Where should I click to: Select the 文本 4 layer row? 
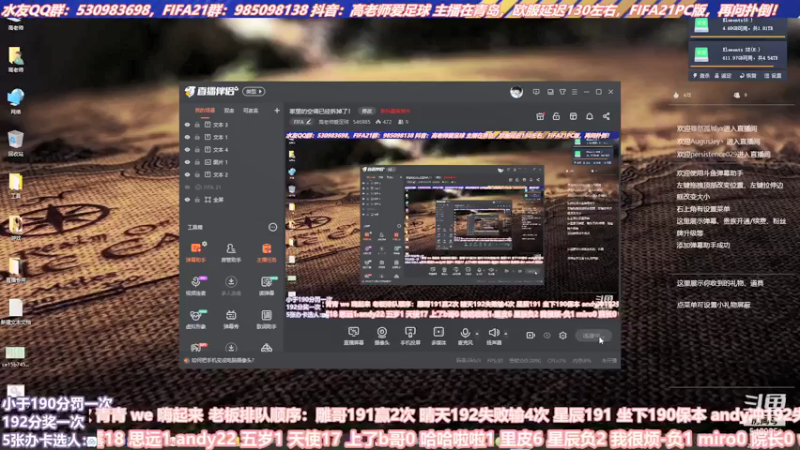tap(232, 149)
